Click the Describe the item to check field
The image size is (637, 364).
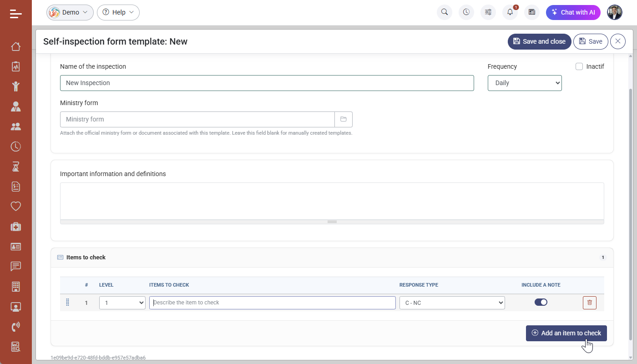click(x=273, y=303)
